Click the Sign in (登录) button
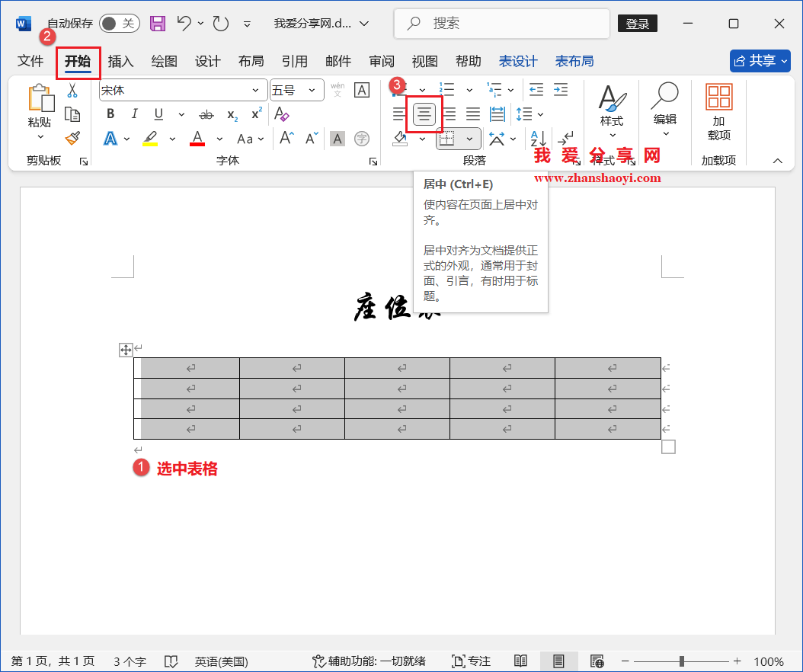Screen dimensions: 803x672 (x=638, y=24)
